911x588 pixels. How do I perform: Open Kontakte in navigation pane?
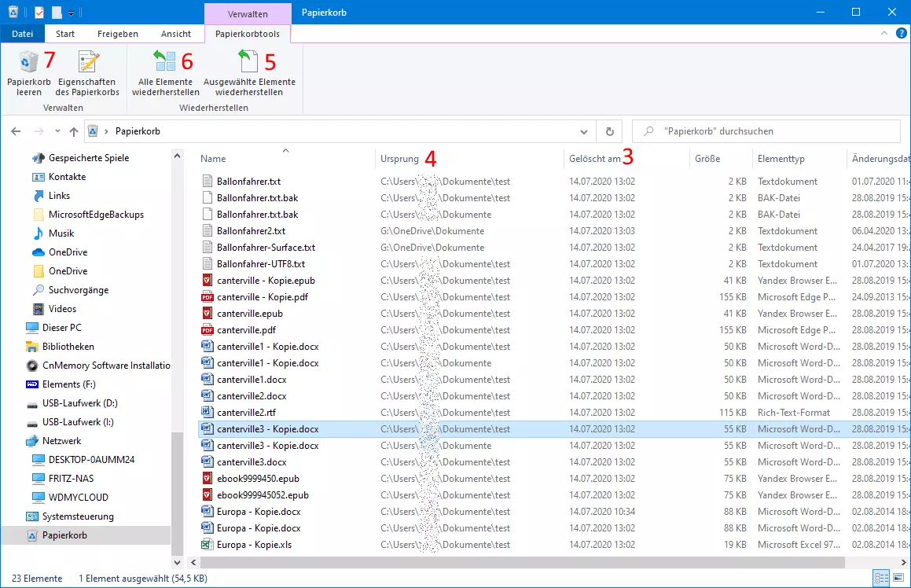pos(67,177)
